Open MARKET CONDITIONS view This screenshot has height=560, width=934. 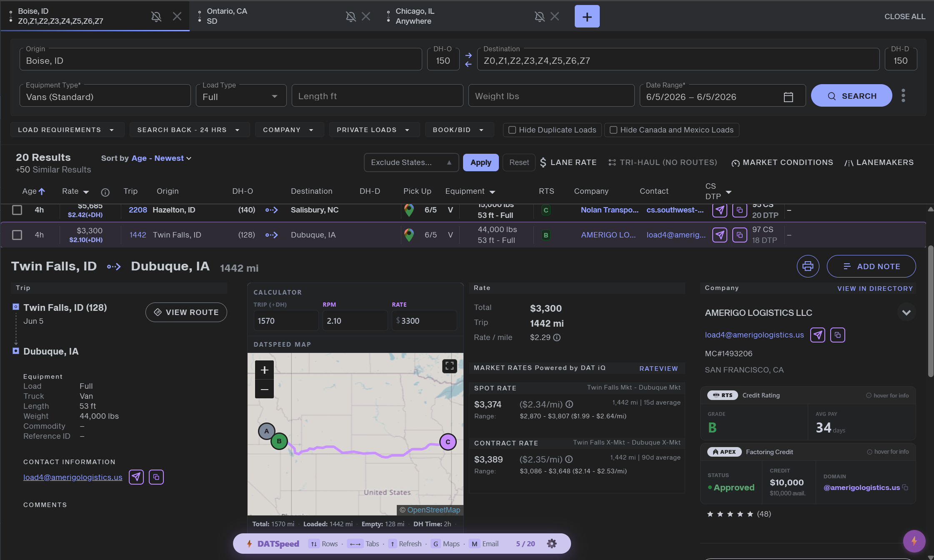pos(782,162)
